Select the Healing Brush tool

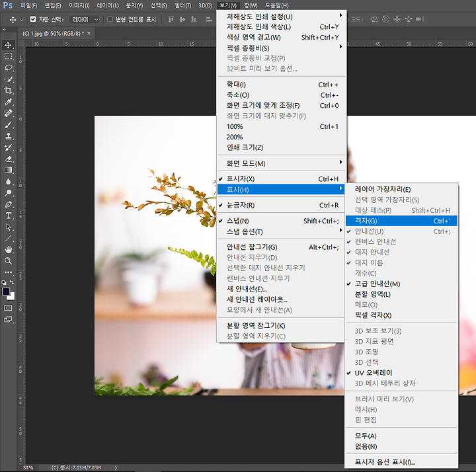point(8,113)
